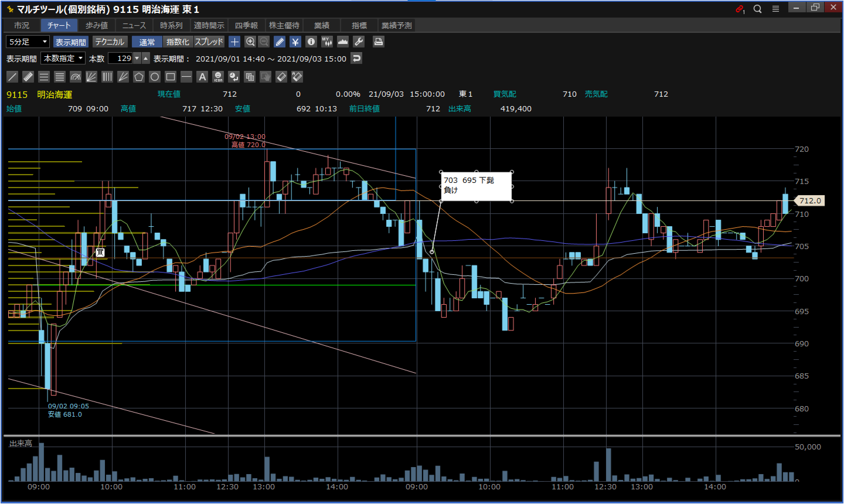Viewport: 844px width, 504px height.
Task: Switch chart mode to 指数化
Action: (x=178, y=42)
